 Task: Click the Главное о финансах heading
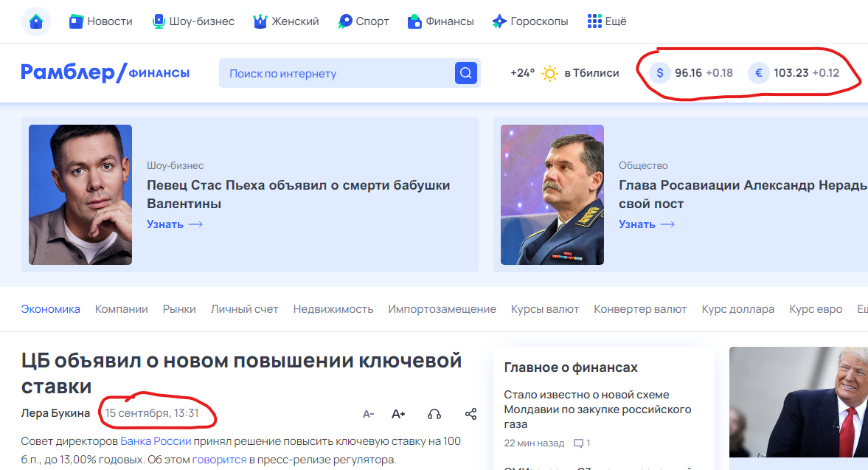(x=571, y=367)
